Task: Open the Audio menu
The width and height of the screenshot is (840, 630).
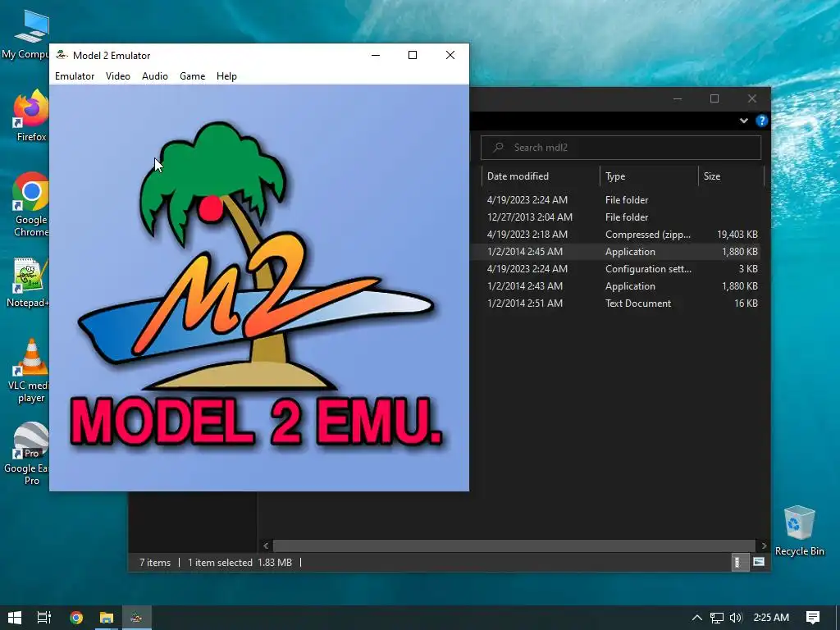Action: click(x=155, y=76)
